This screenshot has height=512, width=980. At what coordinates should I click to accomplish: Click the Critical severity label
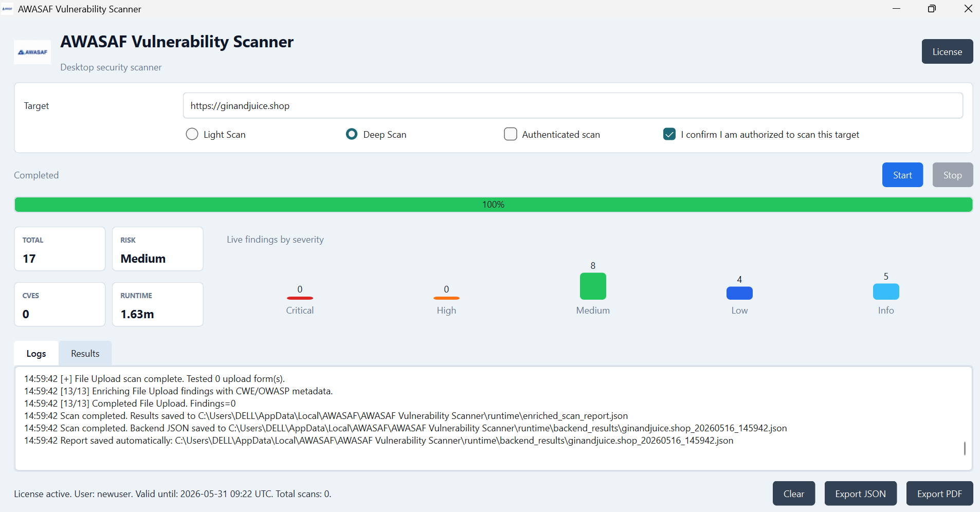tap(300, 310)
